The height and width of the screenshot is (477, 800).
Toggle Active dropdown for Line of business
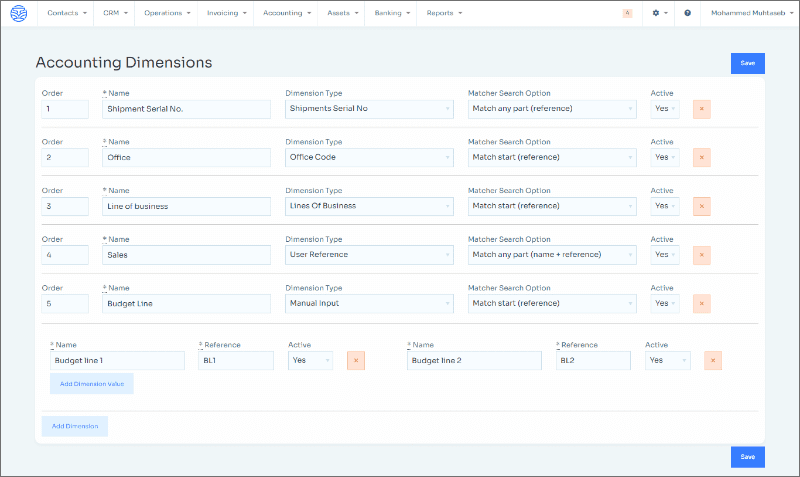click(x=664, y=206)
